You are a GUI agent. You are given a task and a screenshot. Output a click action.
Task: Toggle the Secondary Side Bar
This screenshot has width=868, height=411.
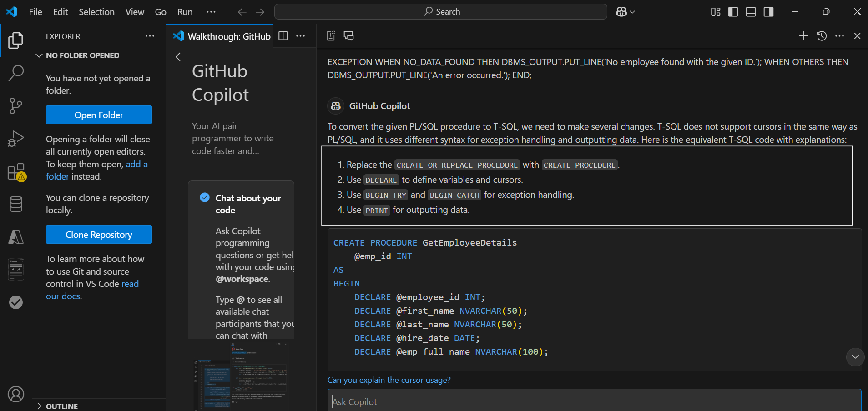tap(768, 12)
